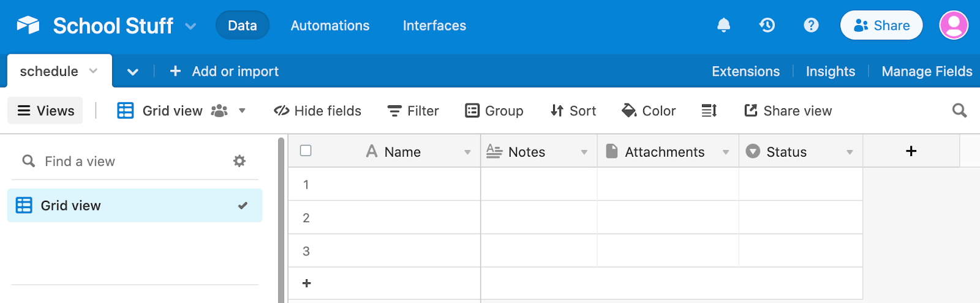Click the grid icon beside Grid view toolbar
Viewport: 980px width, 303px height.
click(x=126, y=111)
